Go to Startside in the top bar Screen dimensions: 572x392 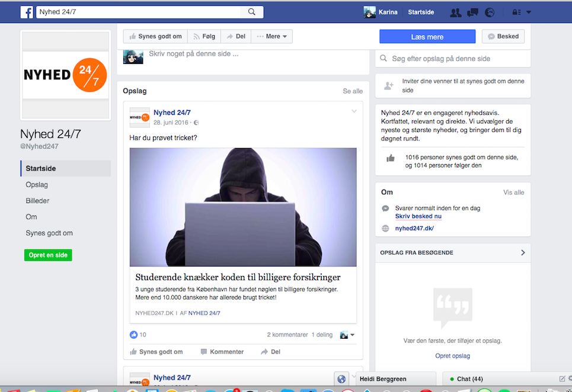[421, 12]
